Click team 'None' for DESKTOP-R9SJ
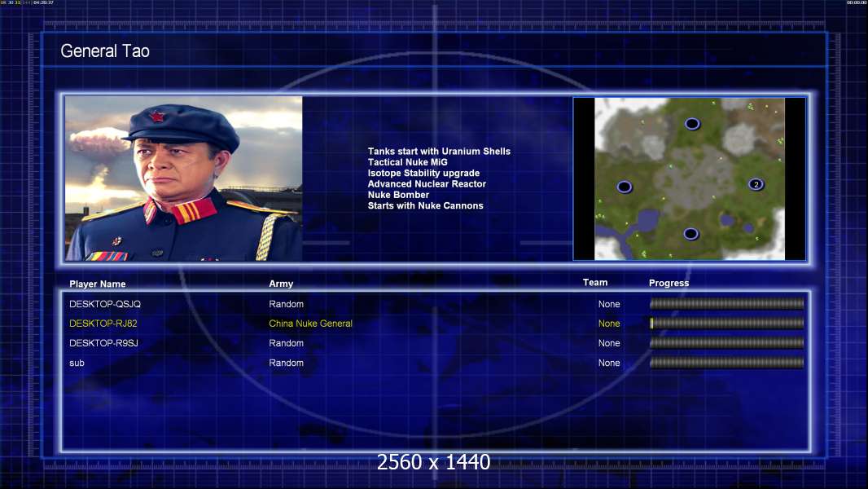 tap(609, 343)
